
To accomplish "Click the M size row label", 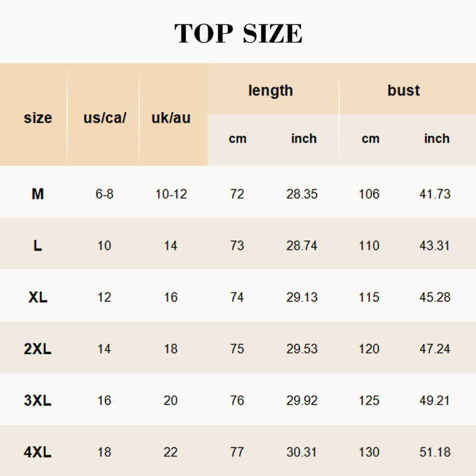I will pos(37,194).
